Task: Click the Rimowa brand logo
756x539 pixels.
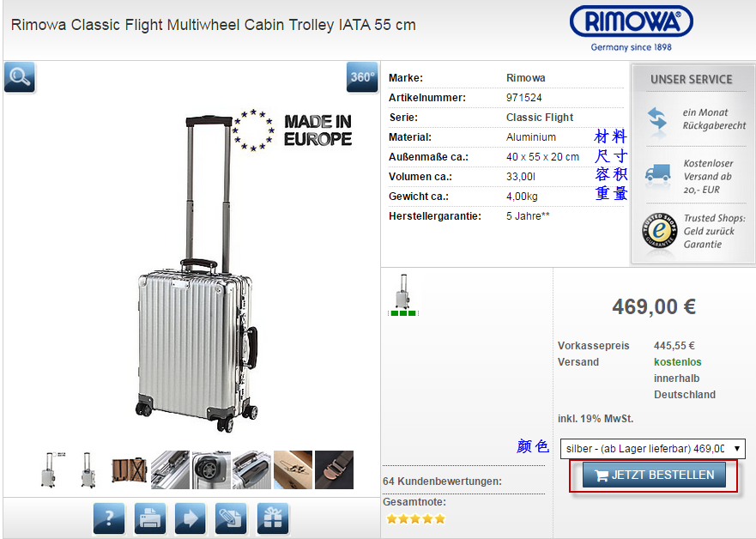Action: [x=631, y=28]
